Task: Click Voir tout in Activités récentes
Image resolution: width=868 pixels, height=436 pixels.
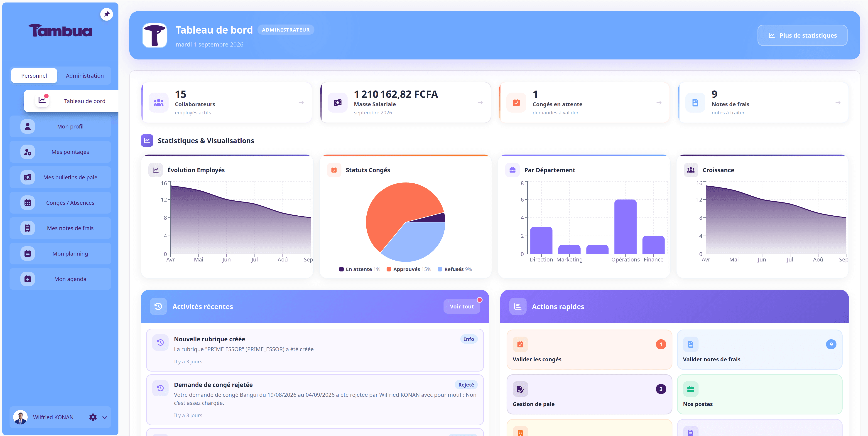Action: tap(462, 306)
